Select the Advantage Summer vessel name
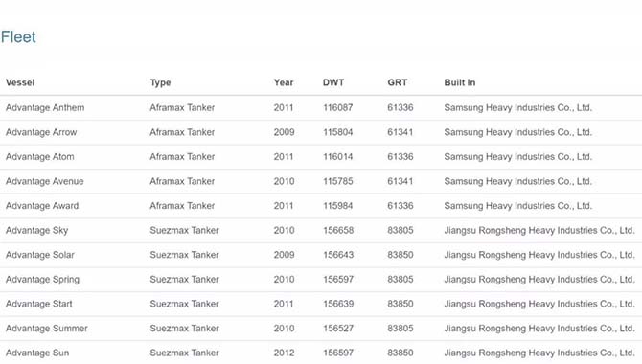The image size is (642, 364). pos(47,329)
